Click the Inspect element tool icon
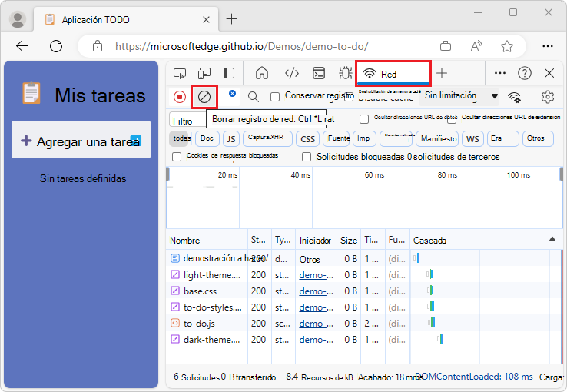567x392 pixels. pyautogui.click(x=180, y=74)
